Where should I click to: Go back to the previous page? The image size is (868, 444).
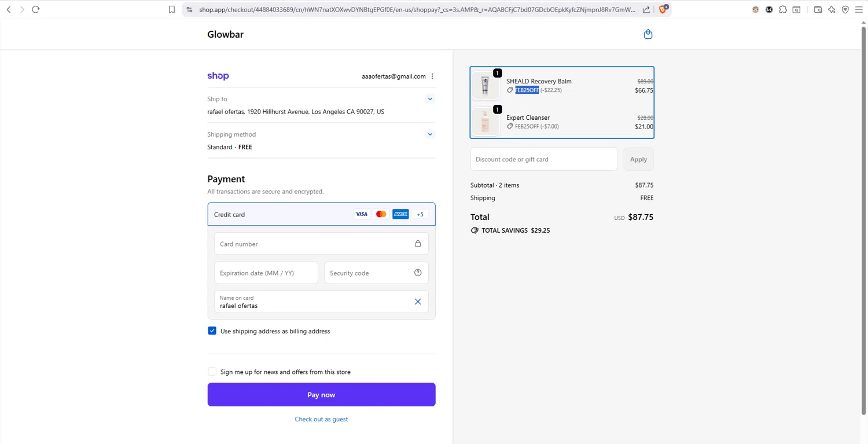click(x=9, y=9)
